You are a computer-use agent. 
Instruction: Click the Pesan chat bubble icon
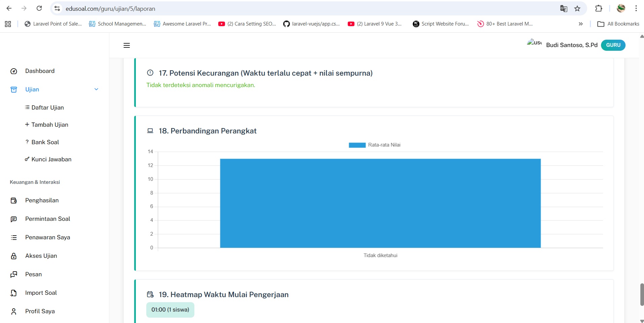coord(13,274)
